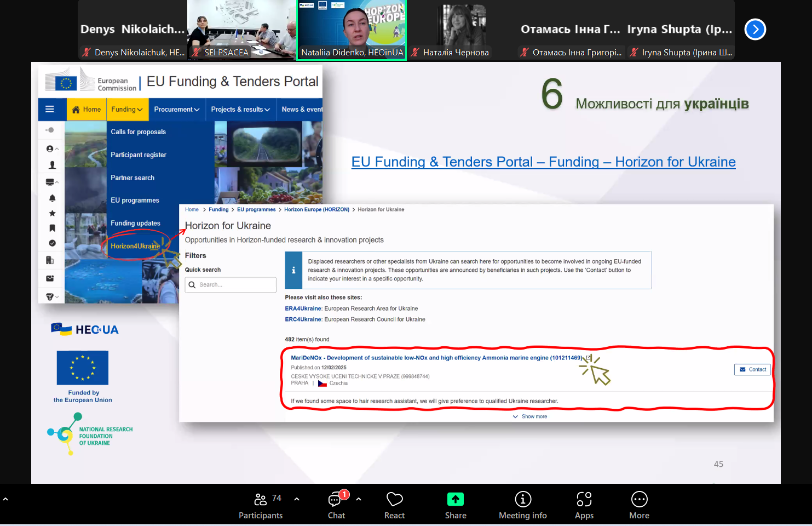The image size is (812, 526).
Task: Expand the caret at the toolbar's left end
Action: point(5,499)
